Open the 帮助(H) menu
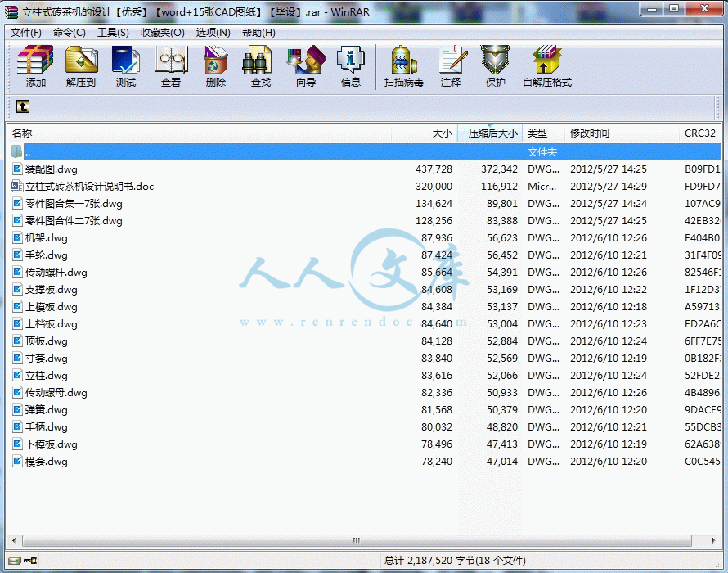This screenshot has width=728, height=573. [258, 33]
